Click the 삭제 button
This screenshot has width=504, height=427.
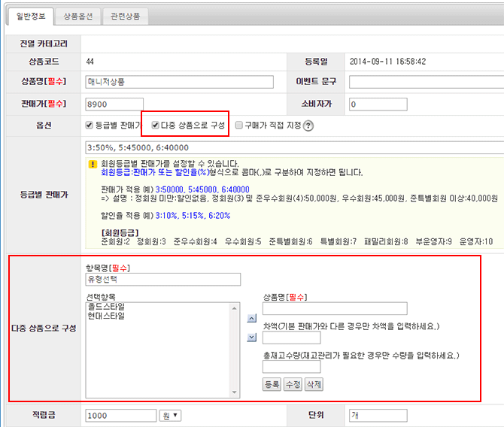point(314,384)
